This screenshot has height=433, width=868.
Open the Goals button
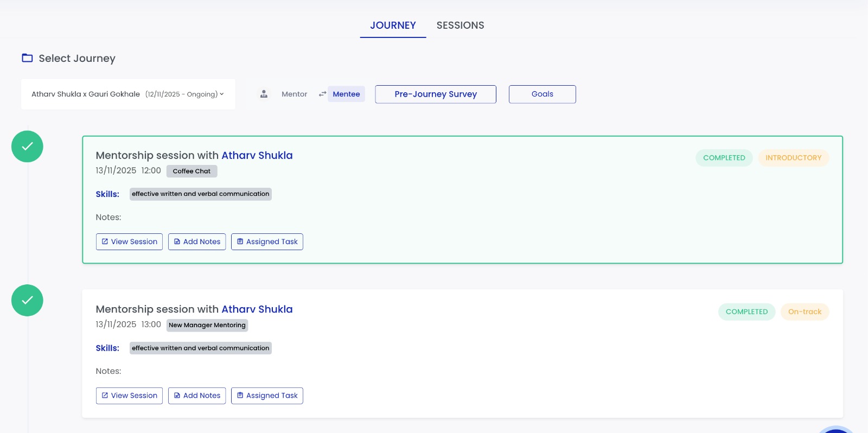[542, 94]
